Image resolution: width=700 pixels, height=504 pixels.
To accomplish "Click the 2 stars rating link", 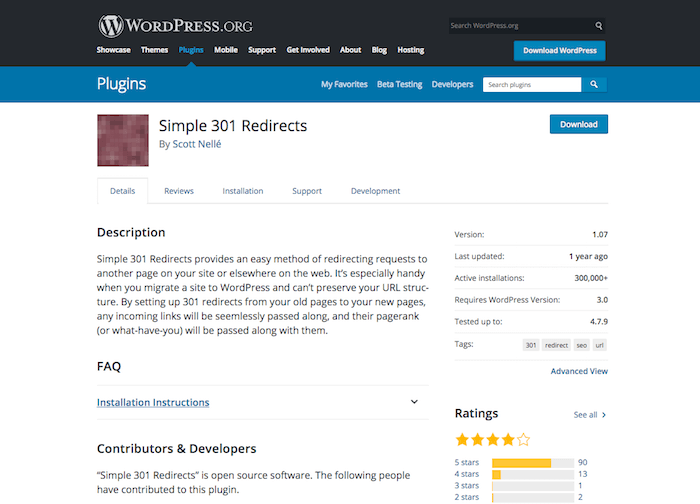I will 467,497.
